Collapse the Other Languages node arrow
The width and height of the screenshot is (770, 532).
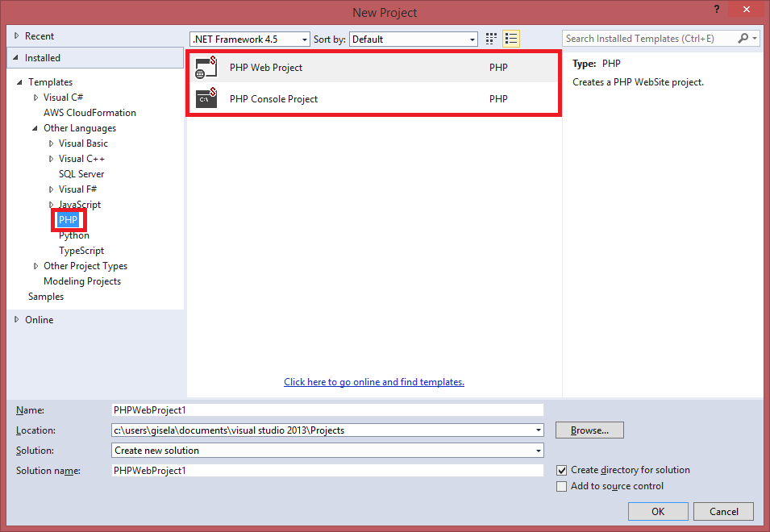click(35, 128)
